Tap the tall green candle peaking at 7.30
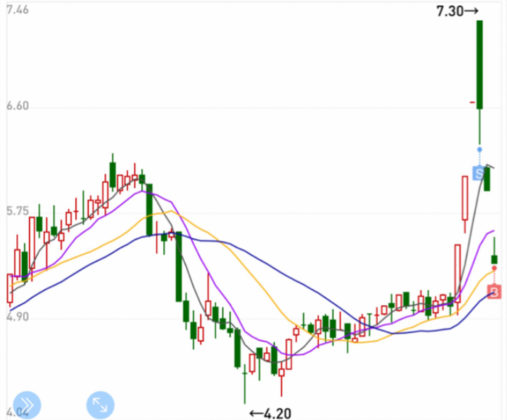The image size is (507, 420). click(479, 82)
